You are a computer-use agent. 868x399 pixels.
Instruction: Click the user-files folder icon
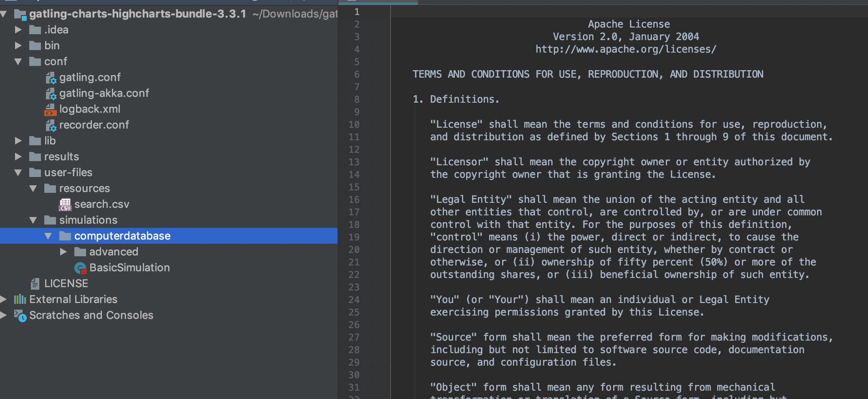point(35,172)
